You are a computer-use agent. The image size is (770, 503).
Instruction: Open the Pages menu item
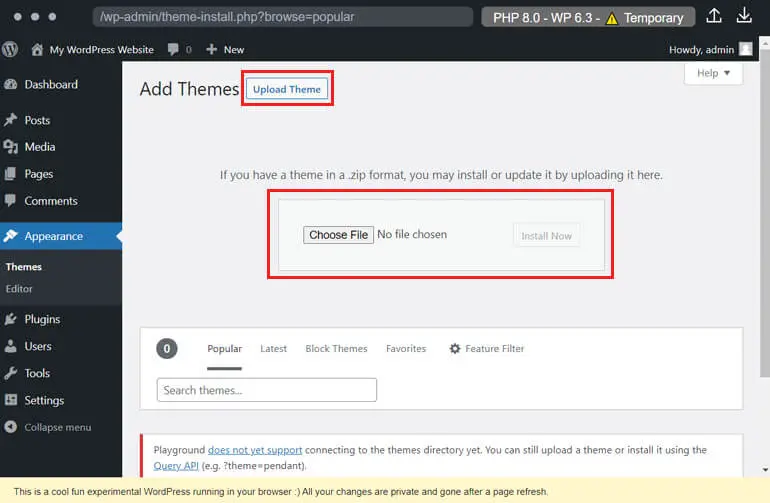tap(39, 174)
